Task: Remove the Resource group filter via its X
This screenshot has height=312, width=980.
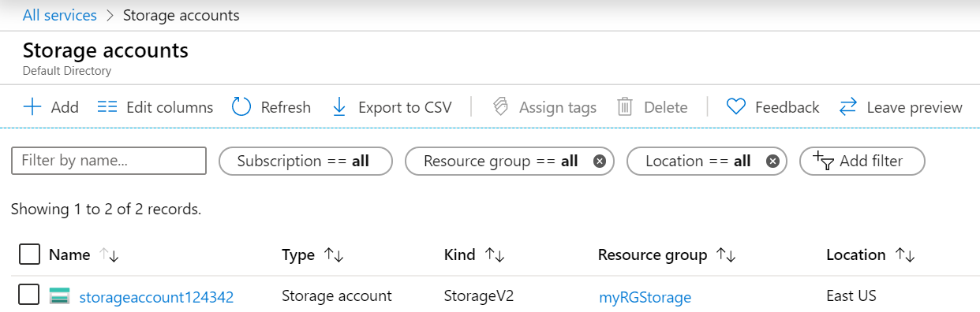Action: click(x=599, y=161)
